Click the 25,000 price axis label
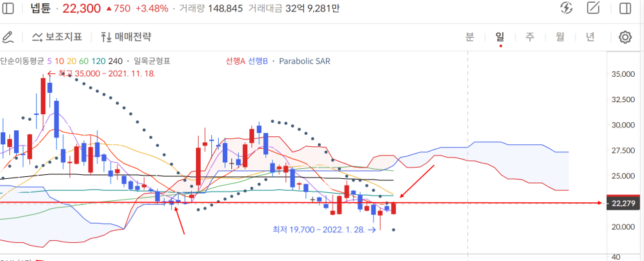This screenshot has width=644, height=261. coord(623,176)
